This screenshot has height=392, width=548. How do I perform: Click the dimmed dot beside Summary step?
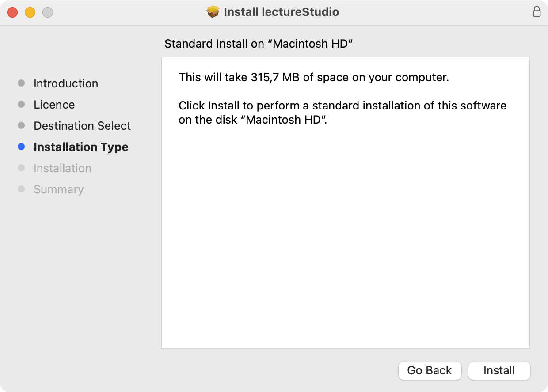click(21, 188)
